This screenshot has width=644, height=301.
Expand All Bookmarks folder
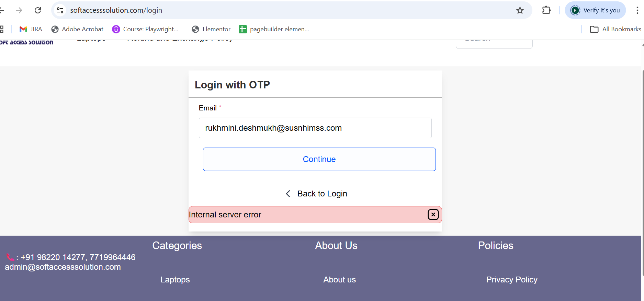[x=615, y=29]
